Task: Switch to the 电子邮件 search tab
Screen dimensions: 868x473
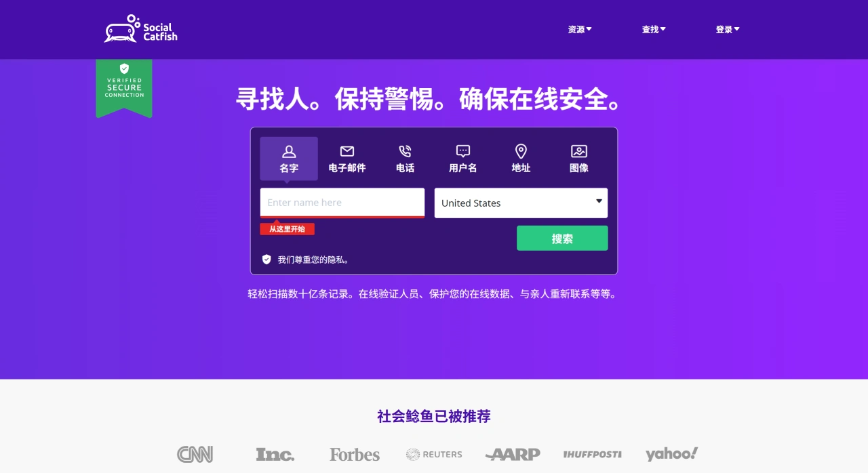Action: point(347,158)
